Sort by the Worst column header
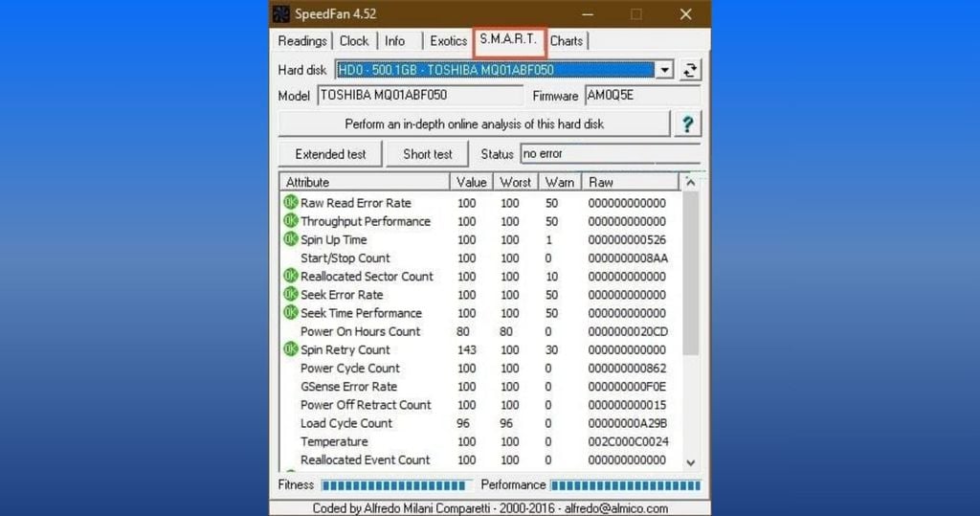Image resolution: width=980 pixels, height=516 pixels. [516, 182]
